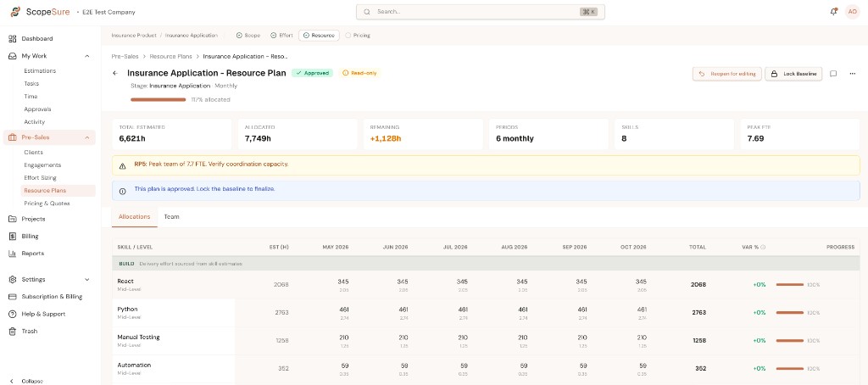Image resolution: width=868 pixels, height=385 pixels.
Task: Click the Read-only status badge
Action: [x=359, y=73]
